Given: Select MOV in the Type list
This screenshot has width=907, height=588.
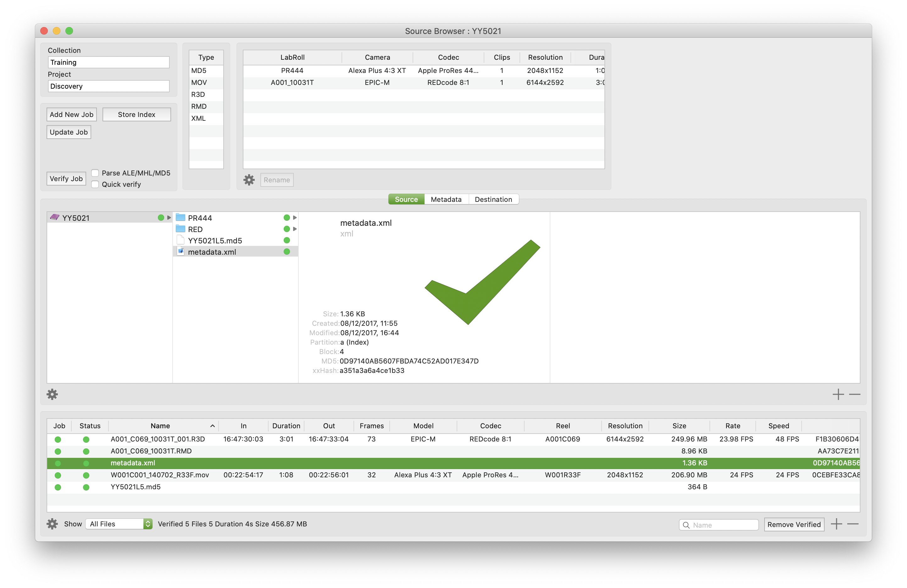Looking at the screenshot, I should 206,82.
